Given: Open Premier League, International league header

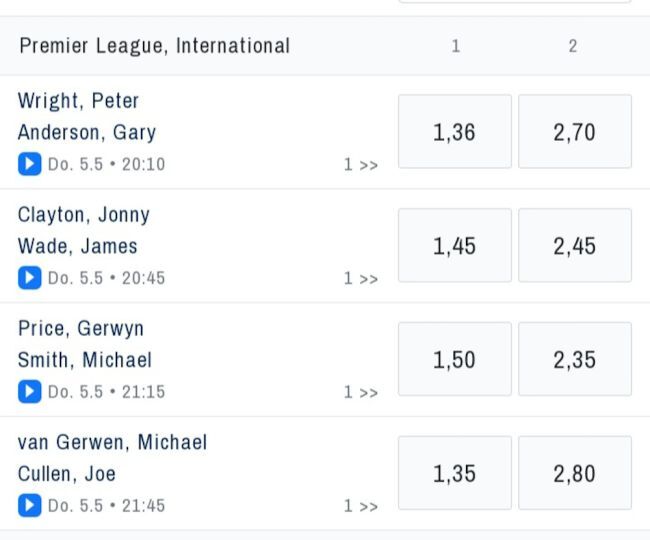Looking at the screenshot, I should click(x=155, y=46).
